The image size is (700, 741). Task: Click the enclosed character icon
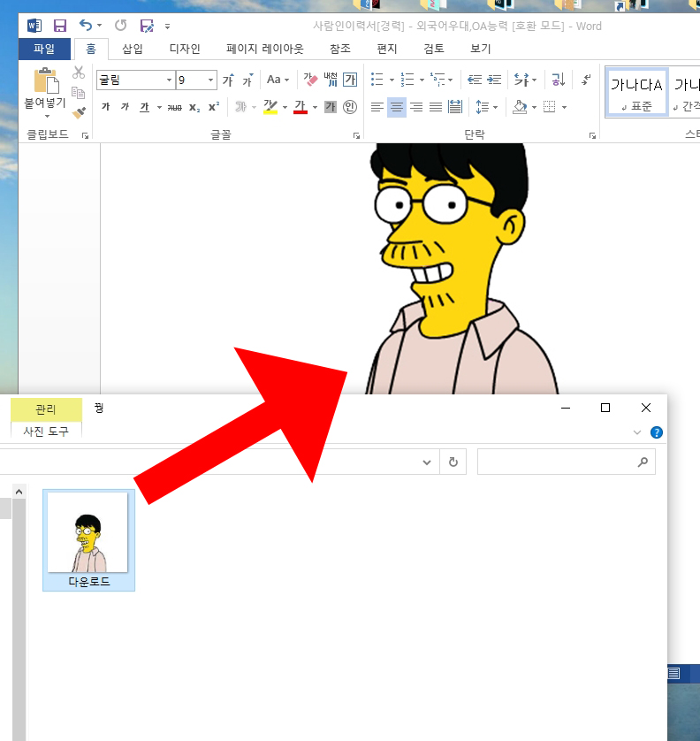350,107
